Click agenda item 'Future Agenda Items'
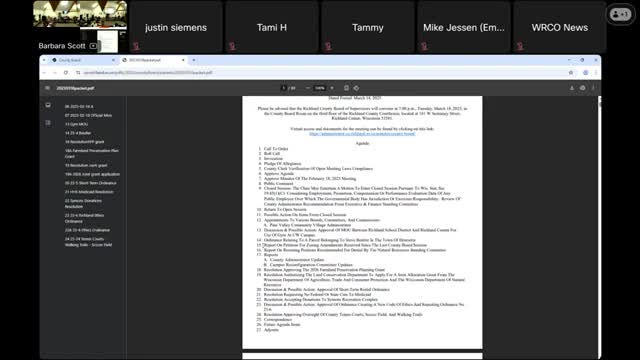Viewport: 640px width, 360px height. 282,324
